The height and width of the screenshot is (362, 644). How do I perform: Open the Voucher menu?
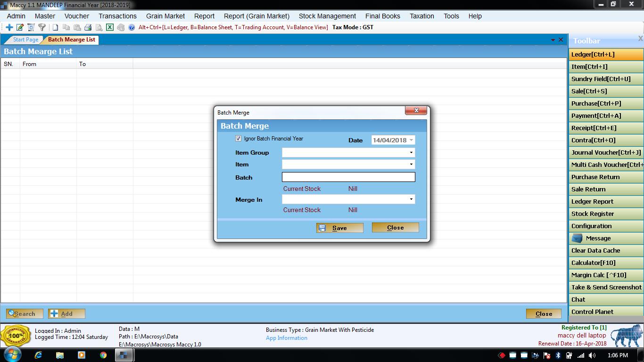coord(77,16)
